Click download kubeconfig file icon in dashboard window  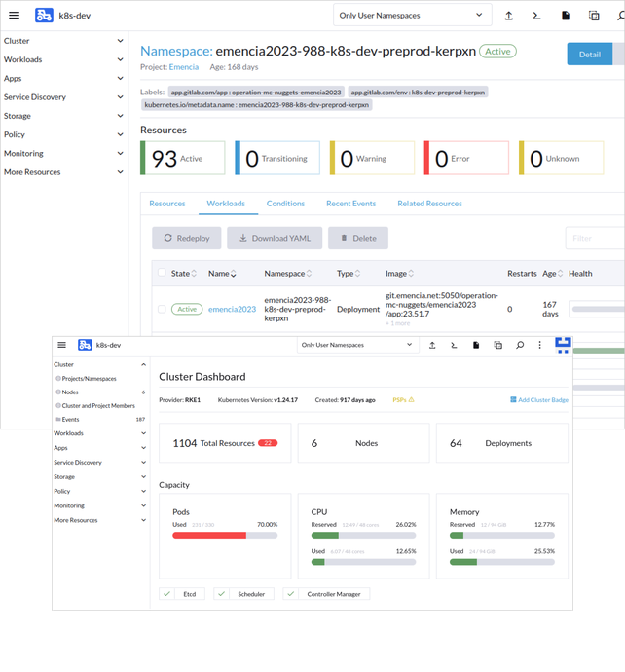click(x=476, y=345)
